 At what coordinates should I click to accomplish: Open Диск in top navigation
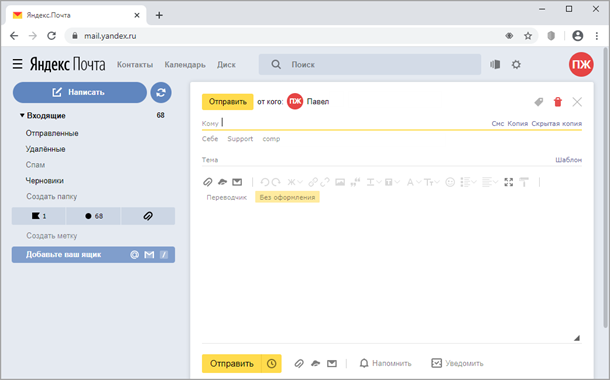point(226,65)
